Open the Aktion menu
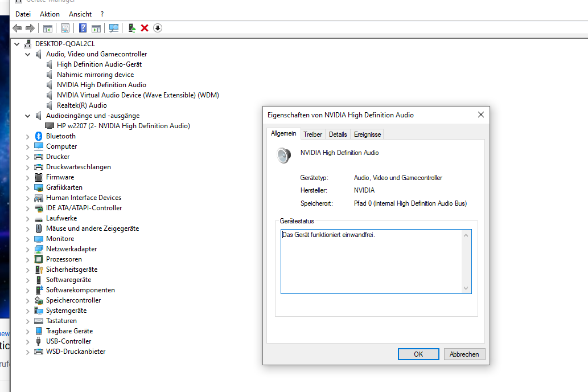Screen dimensions: 588x392 [x=50, y=14]
